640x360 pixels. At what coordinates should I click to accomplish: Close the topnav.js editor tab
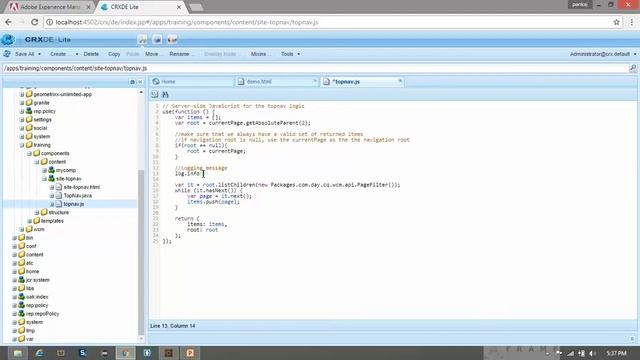click(x=400, y=81)
